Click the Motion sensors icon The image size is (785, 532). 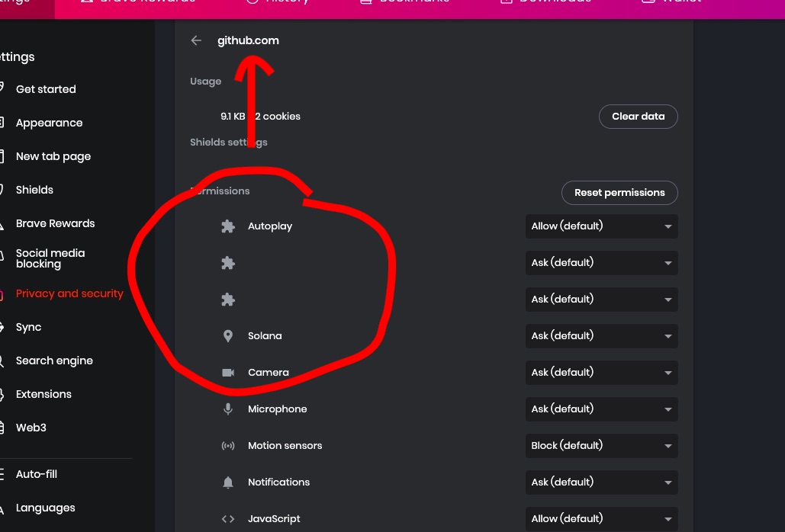pyautogui.click(x=228, y=446)
